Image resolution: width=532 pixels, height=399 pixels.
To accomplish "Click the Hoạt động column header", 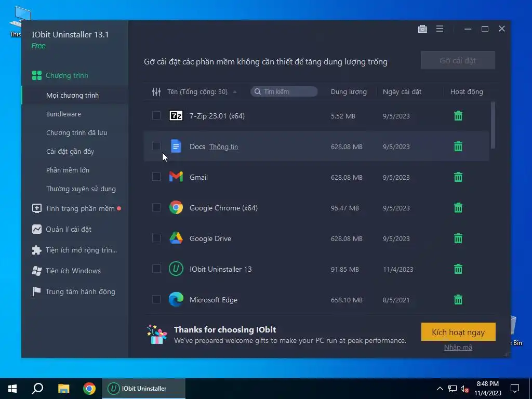I will pyautogui.click(x=467, y=91).
